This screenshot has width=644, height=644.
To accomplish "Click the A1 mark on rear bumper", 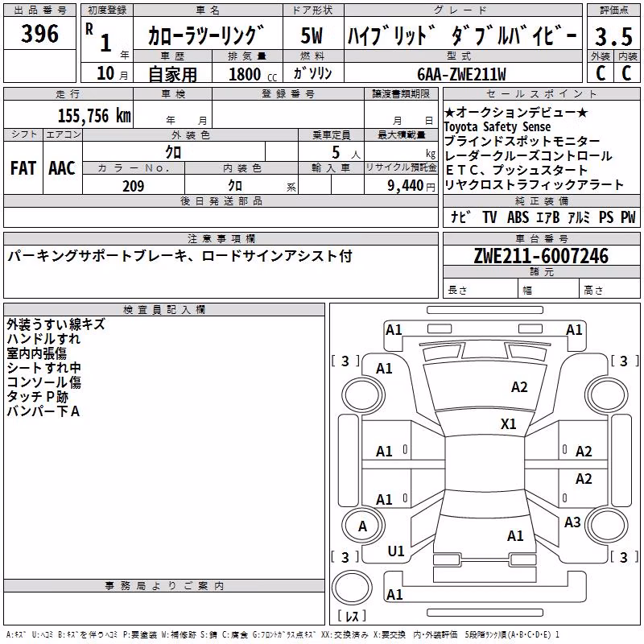I will [x=394, y=594].
